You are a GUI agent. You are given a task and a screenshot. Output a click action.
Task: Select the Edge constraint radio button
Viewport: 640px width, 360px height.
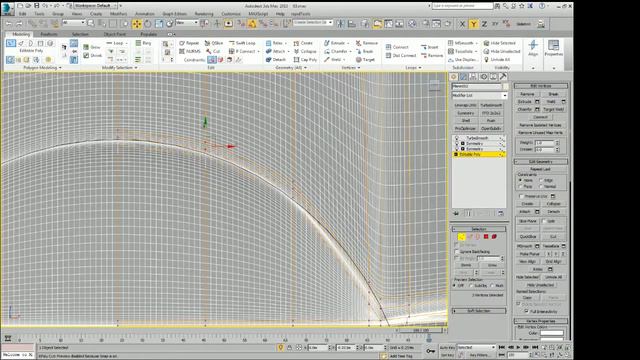[541, 180]
